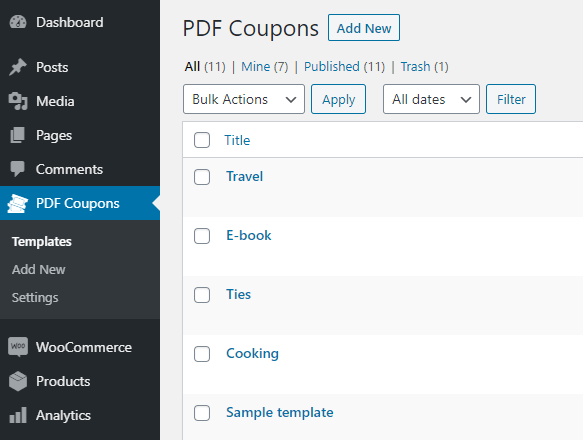
Task: View the Trash (1) filter link
Action: (425, 67)
